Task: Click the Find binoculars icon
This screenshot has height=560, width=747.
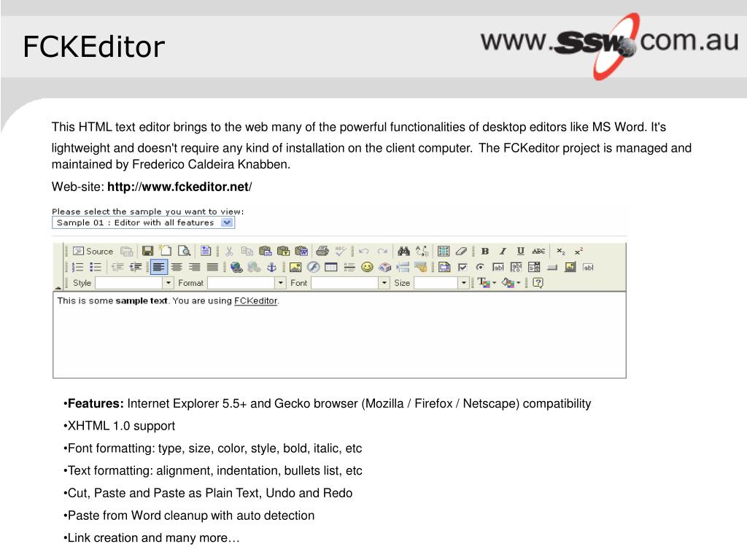Action: (403, 251)
